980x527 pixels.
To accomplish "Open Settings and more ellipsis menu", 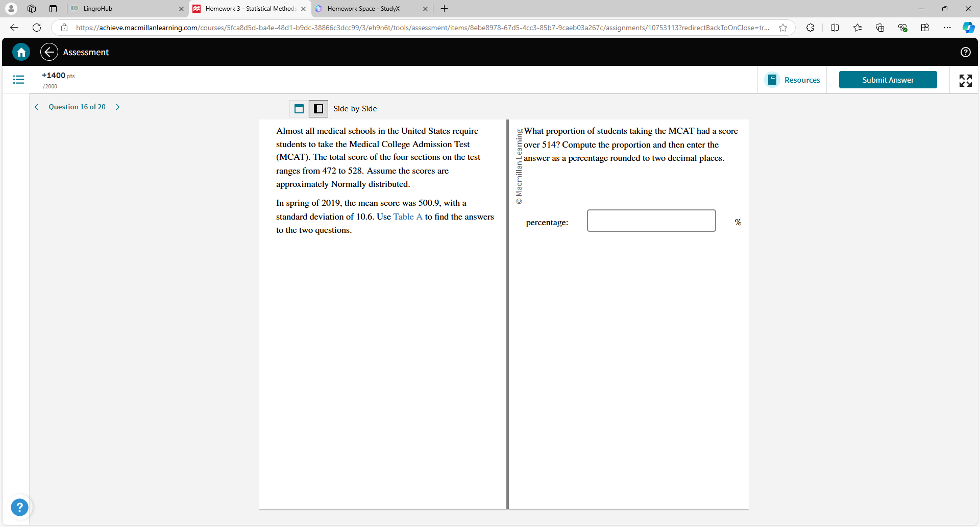I will pos(947,28).
